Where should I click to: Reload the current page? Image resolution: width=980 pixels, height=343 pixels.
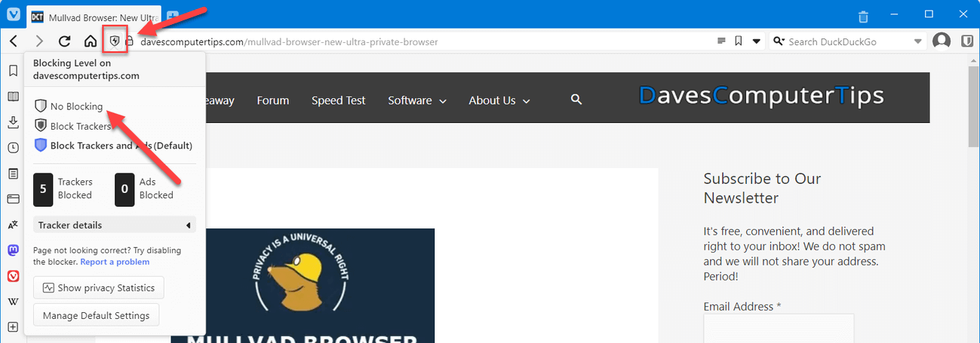click(65, 41)
